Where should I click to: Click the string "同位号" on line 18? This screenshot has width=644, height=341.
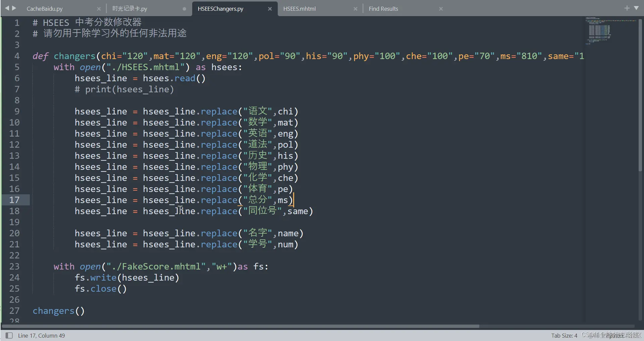(262, 211)
